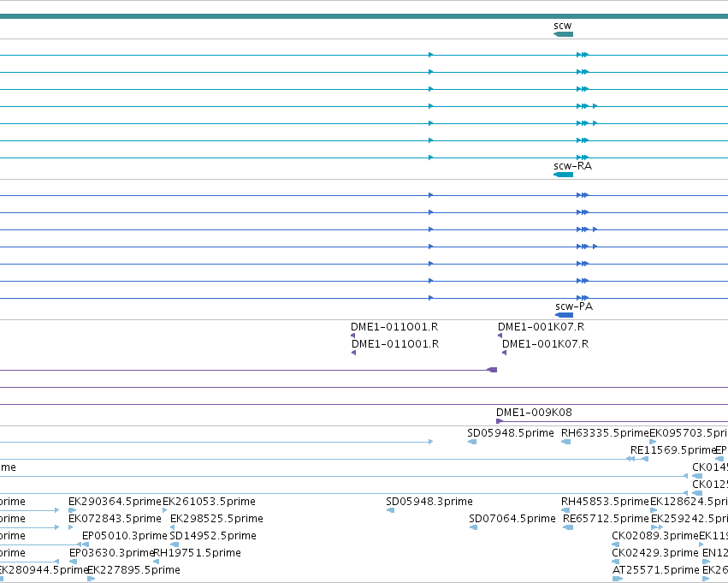Click the RH63335.5prime EST arrow glyph

pyautogui.click(x=566, y=442)
